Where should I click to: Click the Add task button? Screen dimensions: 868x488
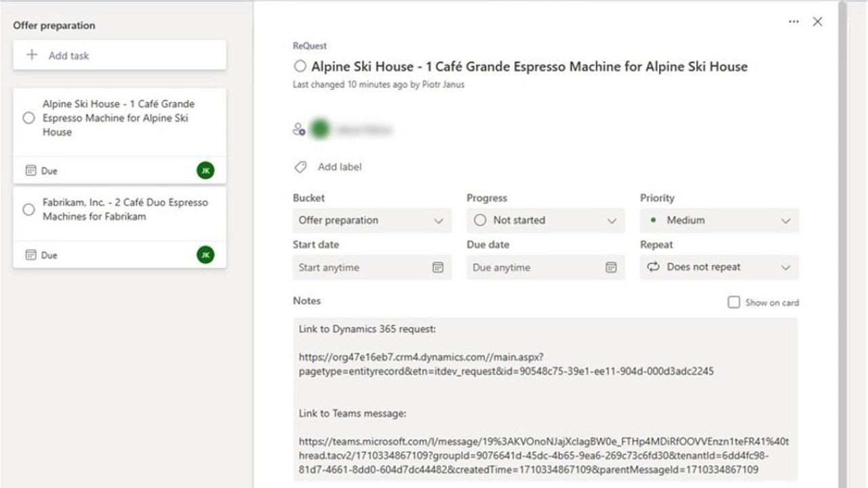click(x=119, y=55)
